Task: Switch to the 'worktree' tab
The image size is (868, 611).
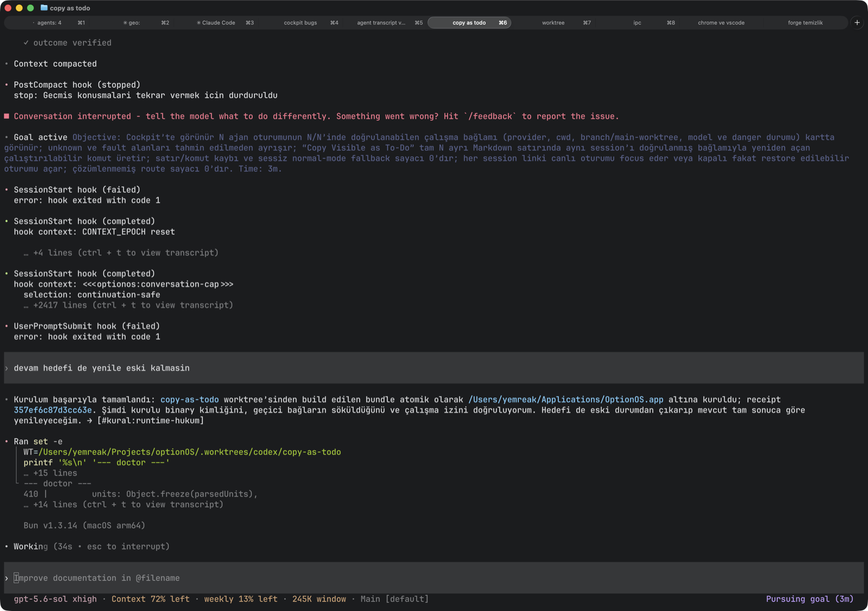Action: (553, 23)
